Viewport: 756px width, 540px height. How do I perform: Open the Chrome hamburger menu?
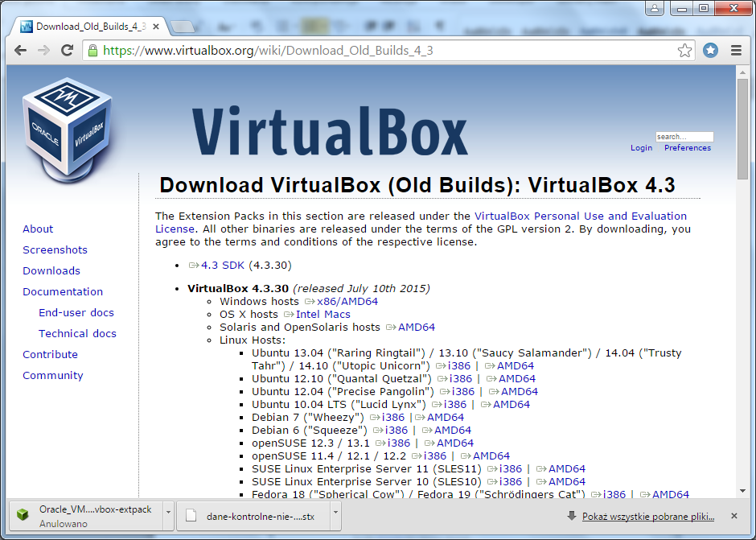[736, 50]
